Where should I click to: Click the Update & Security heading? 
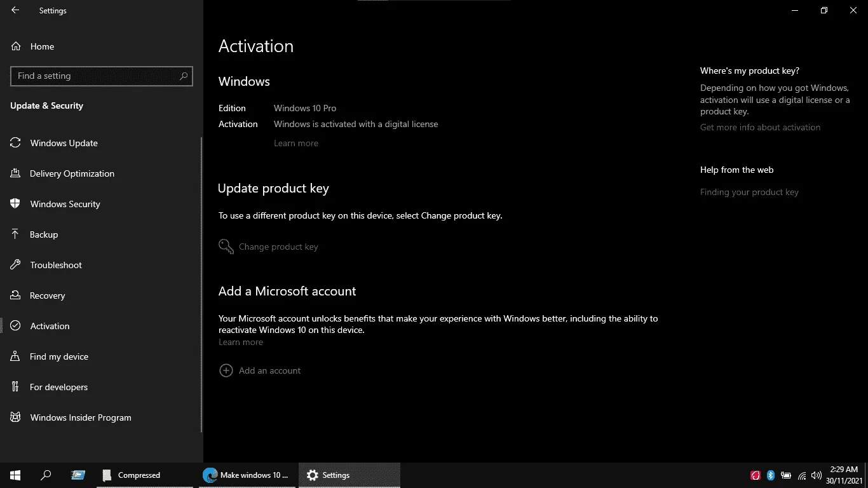point(46,105)
